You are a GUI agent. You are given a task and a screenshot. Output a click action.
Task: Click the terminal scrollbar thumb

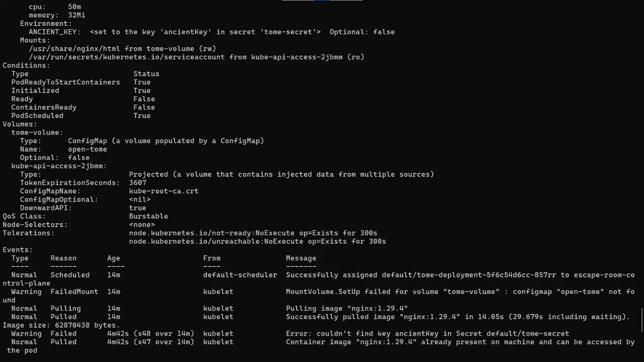pos(642,320)
